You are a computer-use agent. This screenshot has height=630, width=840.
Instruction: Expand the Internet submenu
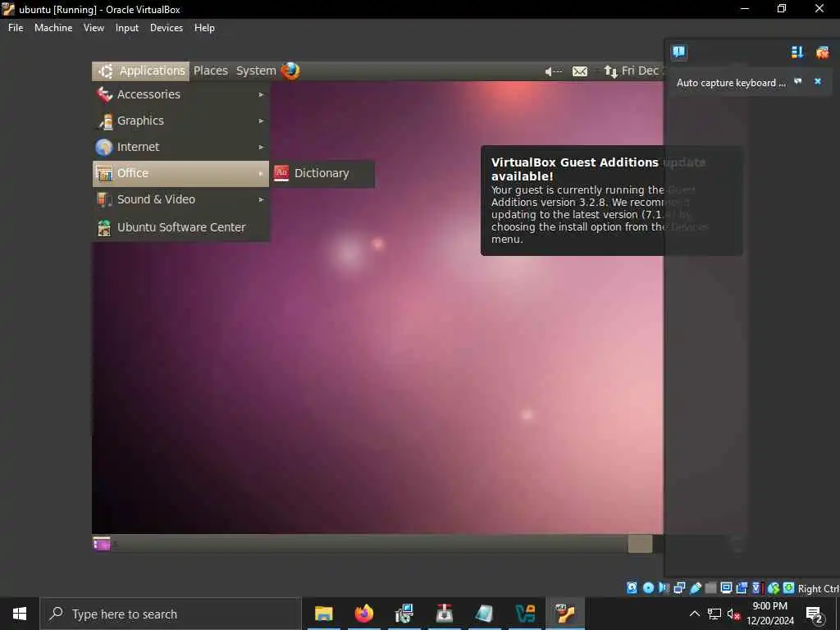(x=180, y=147)
